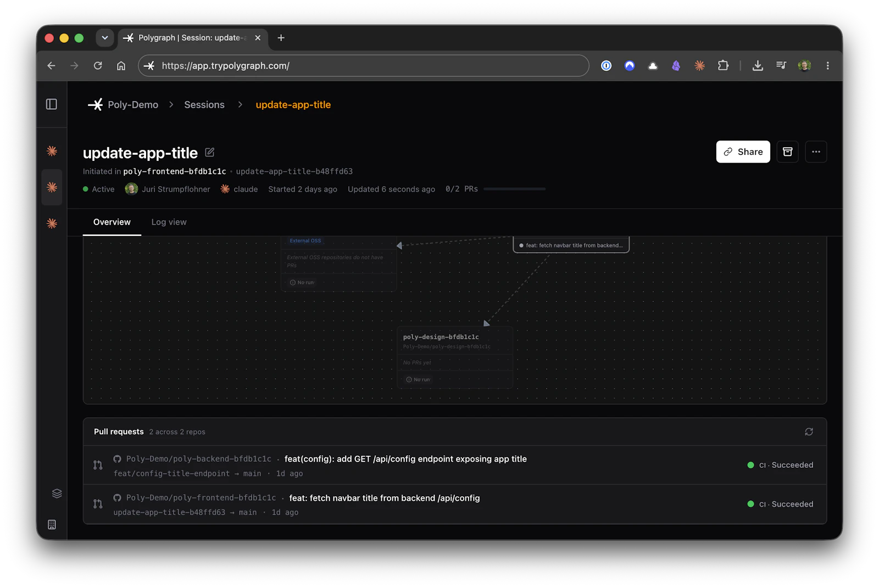Click feat/config-title-endpoint branch text
This screenshot has width=879, height=588.
coord(171,473)
